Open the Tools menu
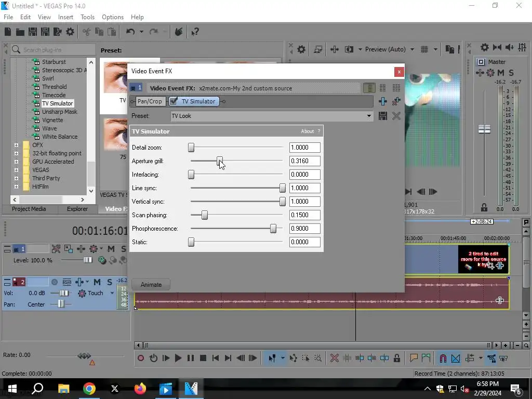Image resolution: width=532 pixels, height=399 pixels. [x=87, y=17]
